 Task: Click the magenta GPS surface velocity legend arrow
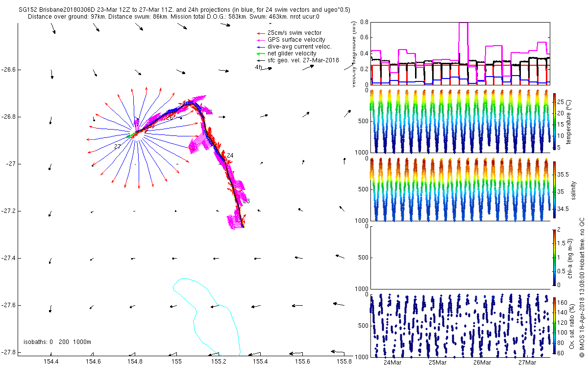click(261, 40)
